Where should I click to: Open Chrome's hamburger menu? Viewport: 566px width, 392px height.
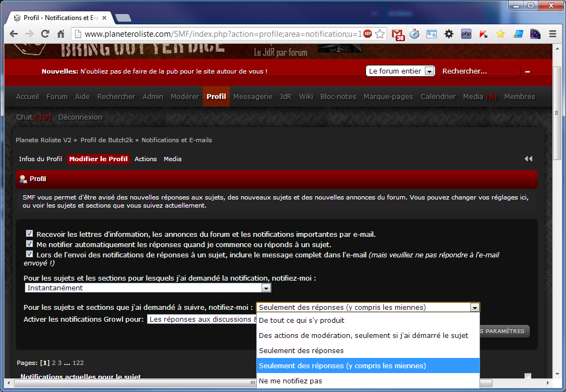(x=552, y=34)
